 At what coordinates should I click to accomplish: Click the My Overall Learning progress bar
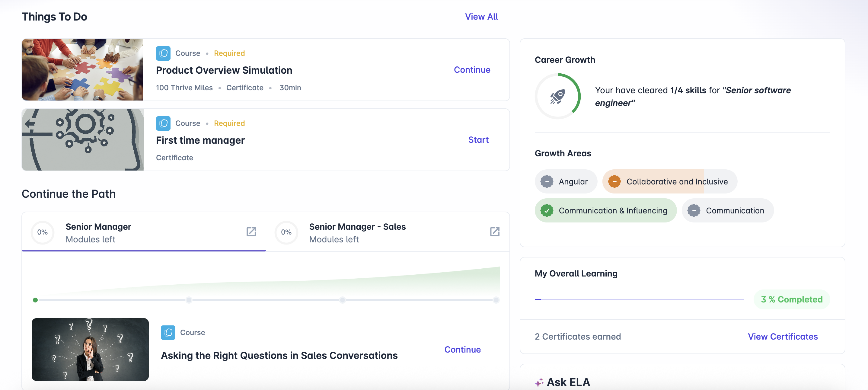pos(639,299)
